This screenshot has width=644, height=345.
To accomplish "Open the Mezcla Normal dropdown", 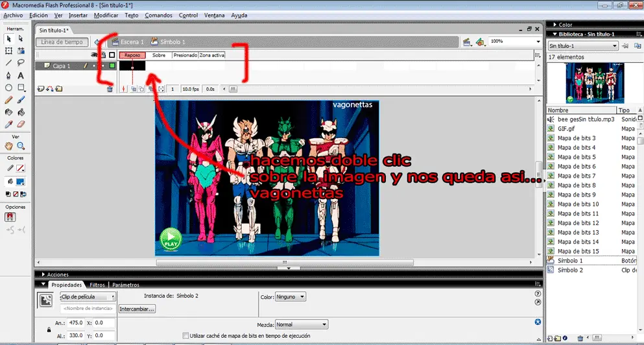I will (x=302, y=324).
